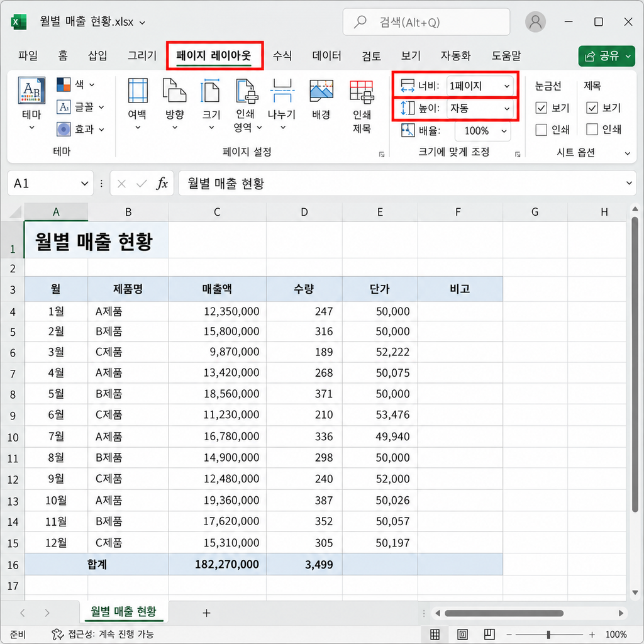Click the 색 theme colors icon
This screenshot has height=644, width=644.
point(64,85)
